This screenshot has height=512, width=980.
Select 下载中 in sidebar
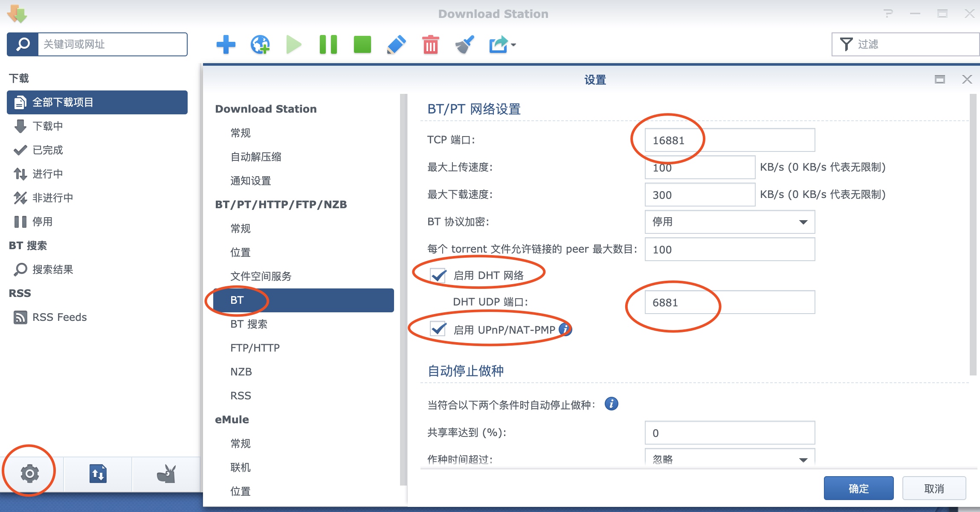[x=97, y=126]
